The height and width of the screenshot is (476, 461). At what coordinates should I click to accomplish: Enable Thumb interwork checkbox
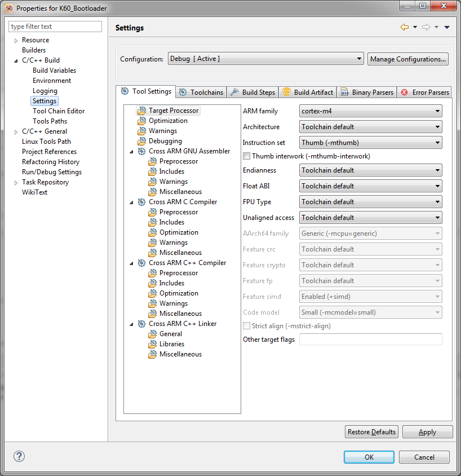[x=247, y=156]
